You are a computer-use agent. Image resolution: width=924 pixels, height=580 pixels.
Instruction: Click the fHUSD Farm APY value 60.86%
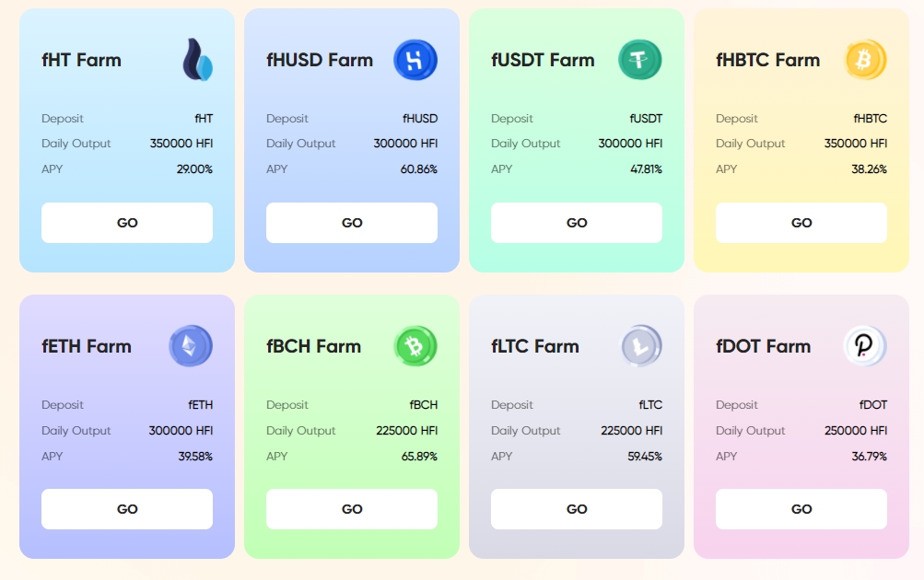[419, 169]
